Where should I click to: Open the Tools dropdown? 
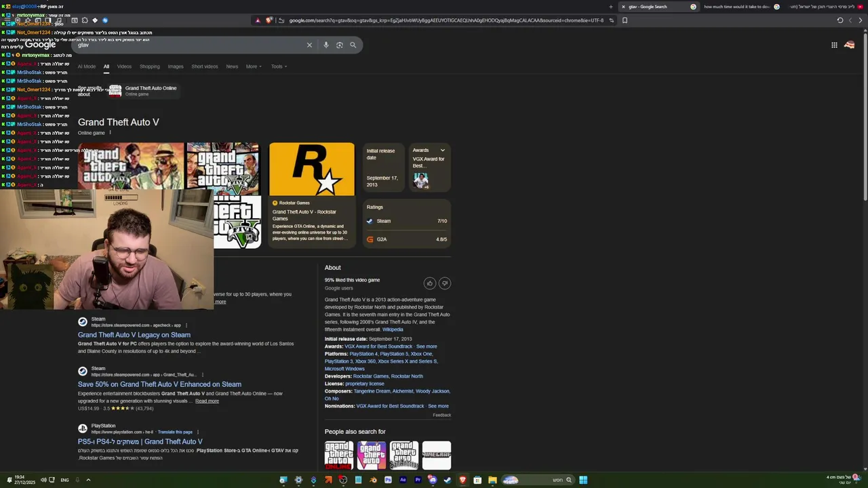tap(279, 66)
